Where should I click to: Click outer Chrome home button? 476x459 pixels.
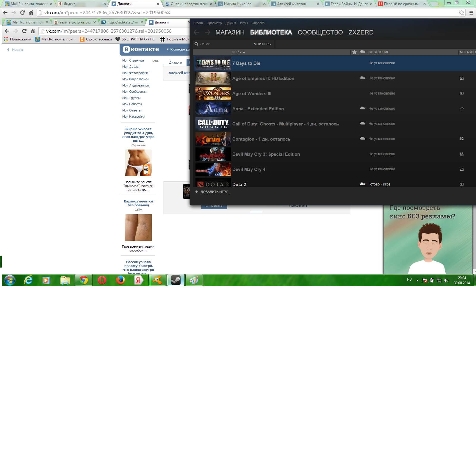tap(31, 12)
